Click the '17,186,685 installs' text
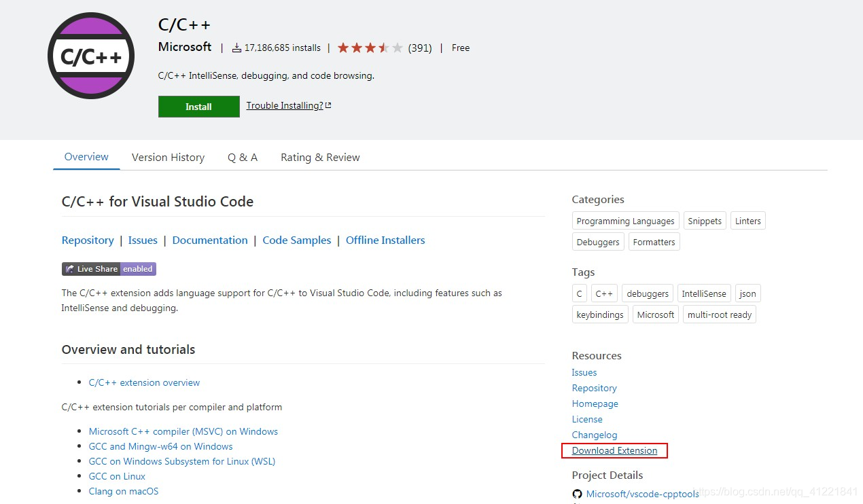 pyautogui.click(x=283, y=48)
